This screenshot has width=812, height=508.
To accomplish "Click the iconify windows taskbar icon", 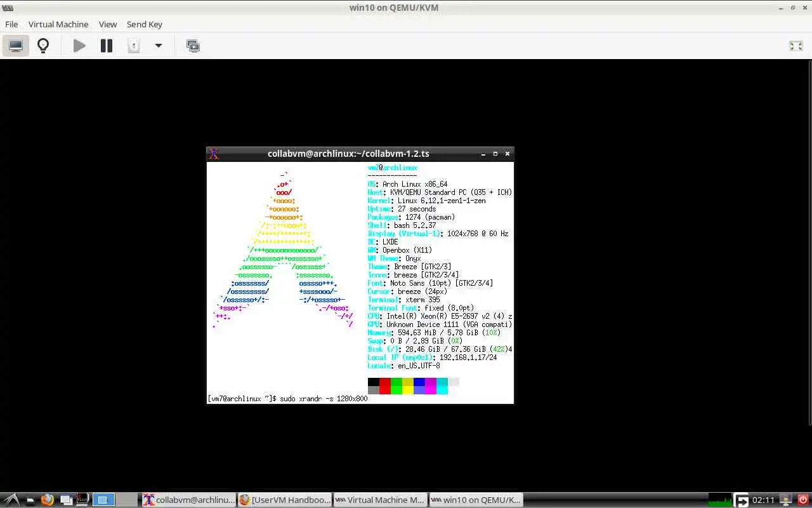I will point(66,500).
